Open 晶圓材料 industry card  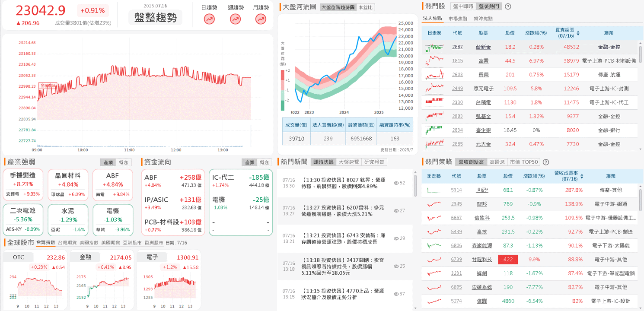pos(68,184)
